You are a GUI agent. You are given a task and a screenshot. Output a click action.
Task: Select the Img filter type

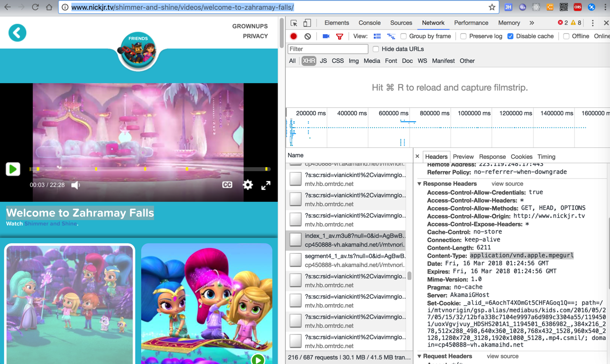click(x=354, y=61)
